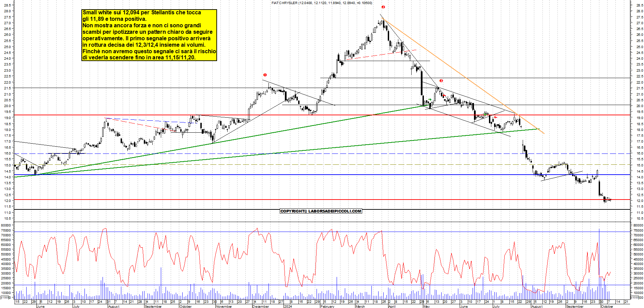Click the COPYRIGHT LABORSADEIPICCOLI.COM label
The width and height of the screenshot is (644, 308).
321,211
